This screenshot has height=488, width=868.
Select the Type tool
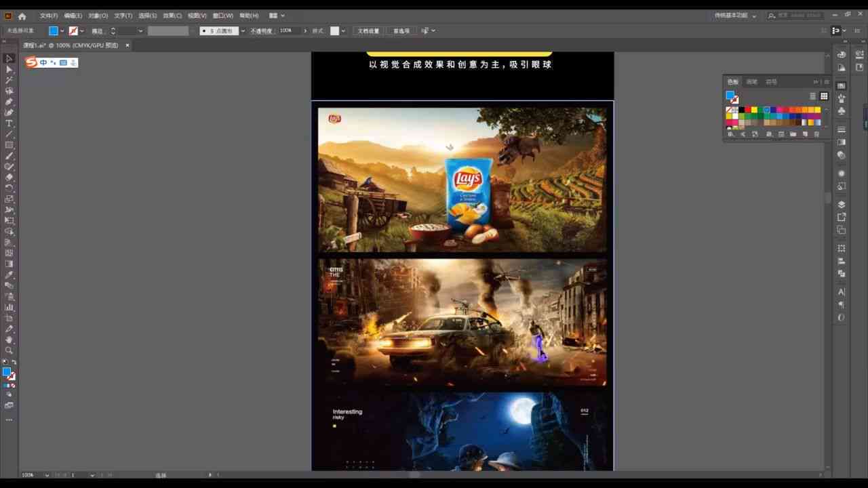click(9, 123)
